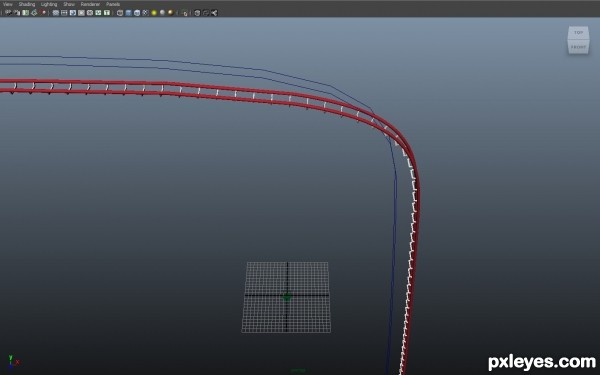The width and height of the screenshot is (600, 375).
Task: Toggle X-Ray display icon
Action: pyautogui.click(x=197, y=13)
